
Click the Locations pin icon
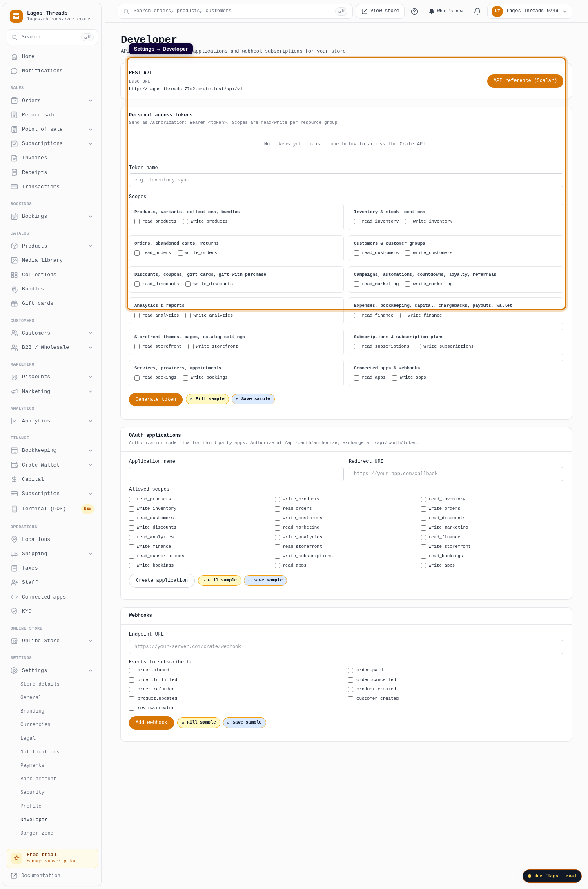14,539
